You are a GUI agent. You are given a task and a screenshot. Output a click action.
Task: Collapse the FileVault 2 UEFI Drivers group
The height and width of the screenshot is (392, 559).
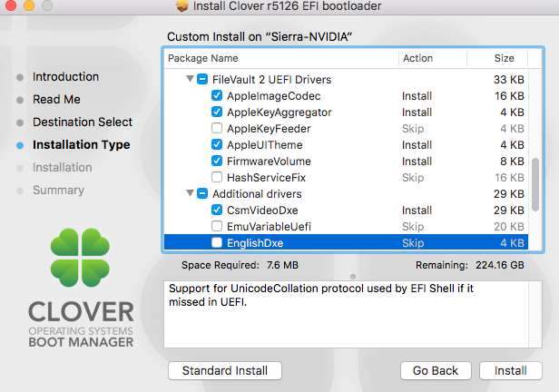(190, 79)
